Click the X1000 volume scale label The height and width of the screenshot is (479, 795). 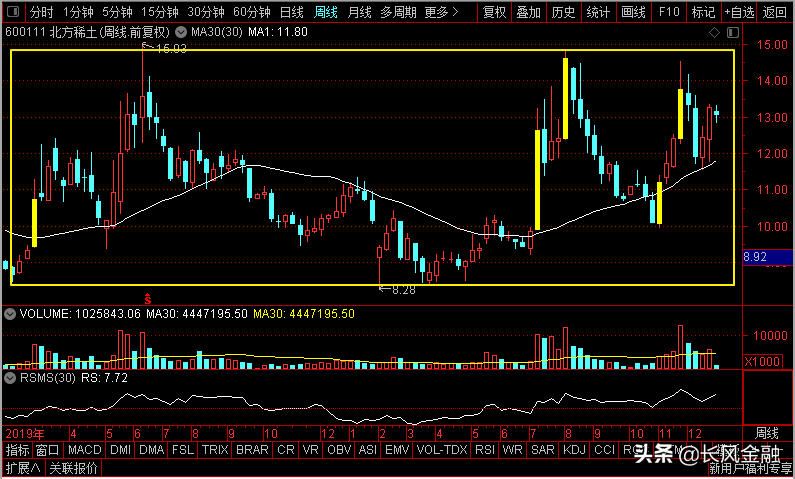tap(762, 361)
